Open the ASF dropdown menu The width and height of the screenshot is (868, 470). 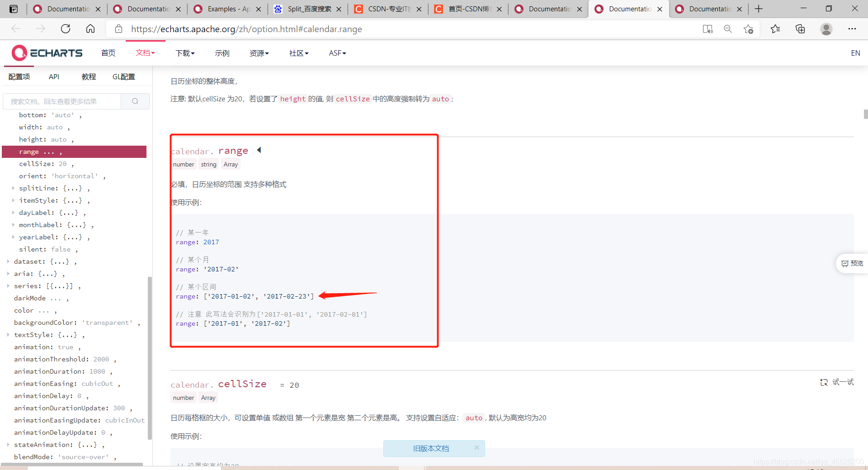(x=337, y=53)
